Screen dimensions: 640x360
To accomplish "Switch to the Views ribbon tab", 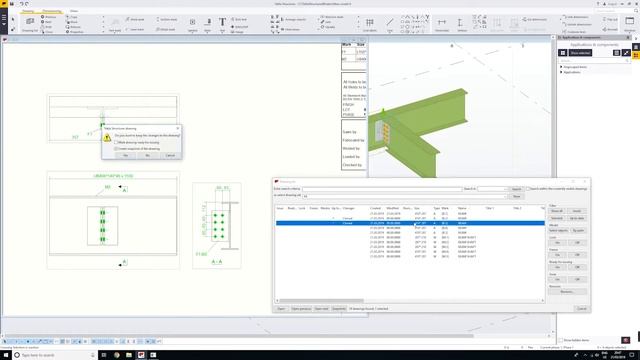I will click(73, 11).
